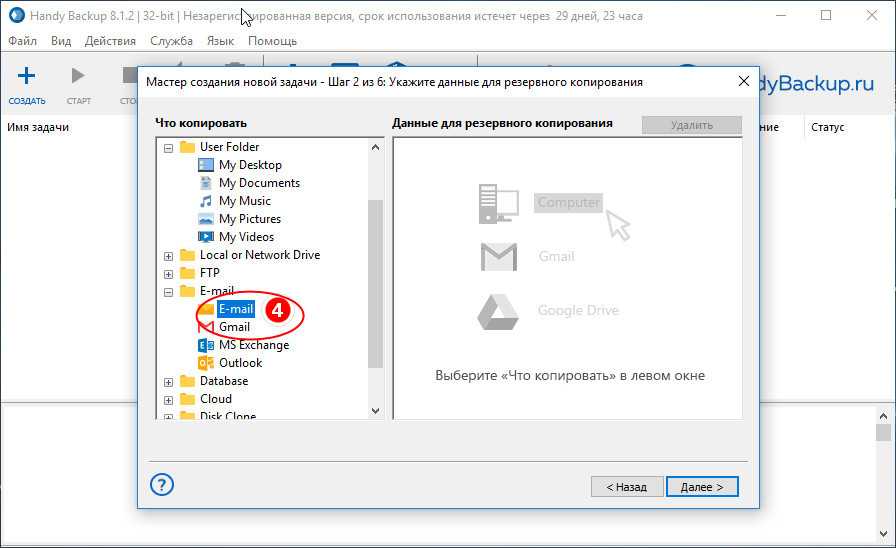Expand Local or Network Drive node
Screen dimensions: 896x548
click(x=169, y=255)
